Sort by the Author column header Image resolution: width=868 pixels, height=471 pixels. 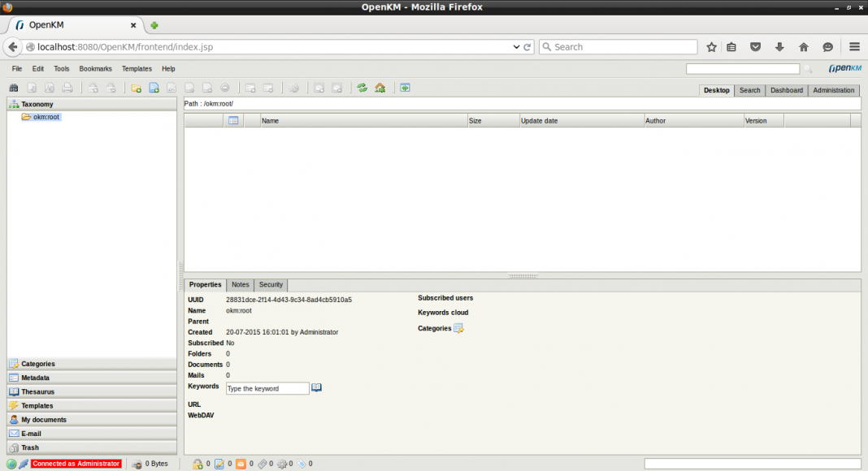pyautogui.click(x=693, y=120)
